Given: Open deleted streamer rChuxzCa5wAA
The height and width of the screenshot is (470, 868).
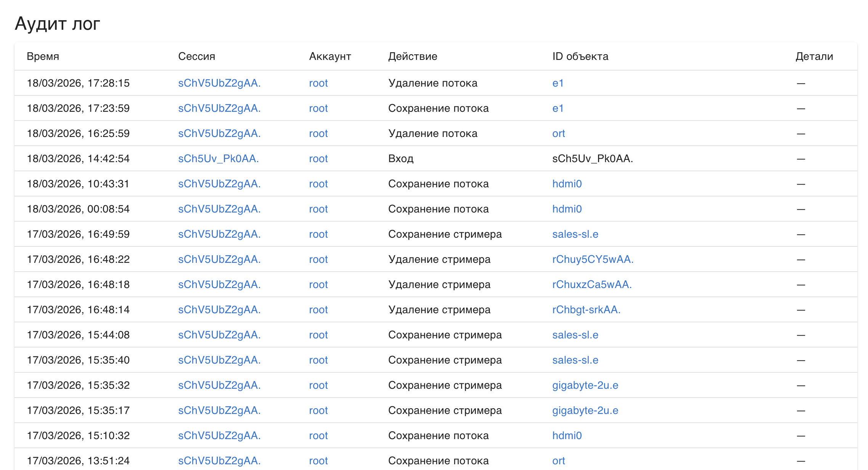Looking at the screenshot, I should [592, 284].
